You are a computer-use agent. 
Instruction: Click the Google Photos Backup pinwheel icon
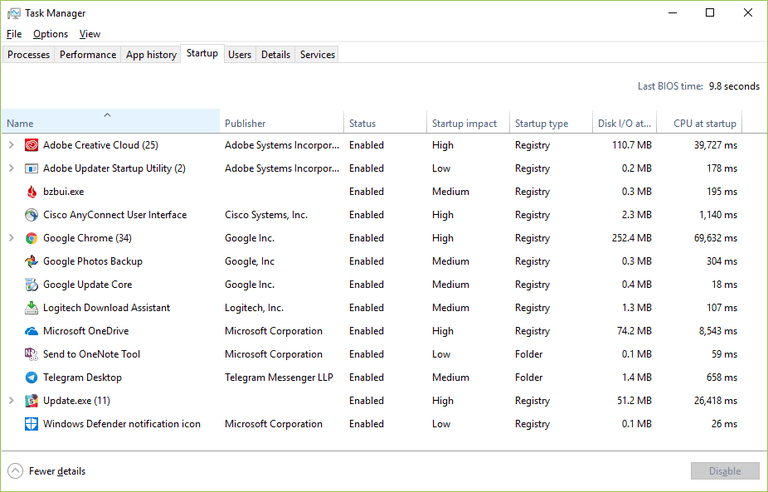pyautogui.click(x=31, y=261)
